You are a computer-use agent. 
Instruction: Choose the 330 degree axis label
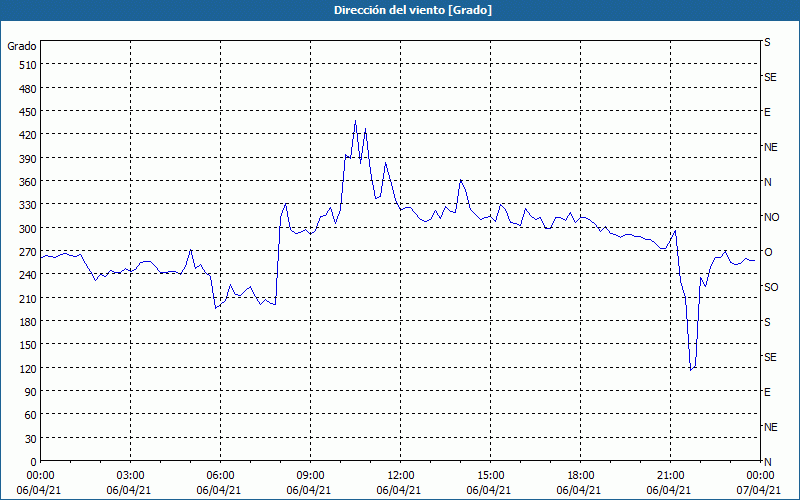tap(29, 205)
